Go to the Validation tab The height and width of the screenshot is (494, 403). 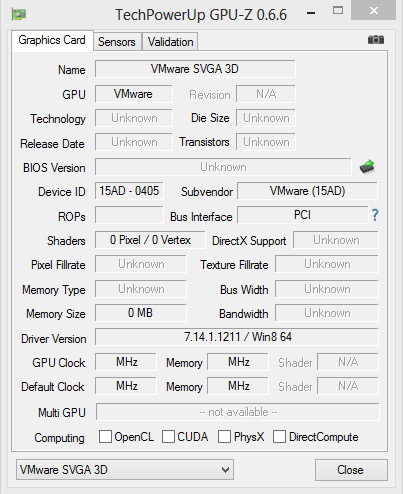(170, 42)
